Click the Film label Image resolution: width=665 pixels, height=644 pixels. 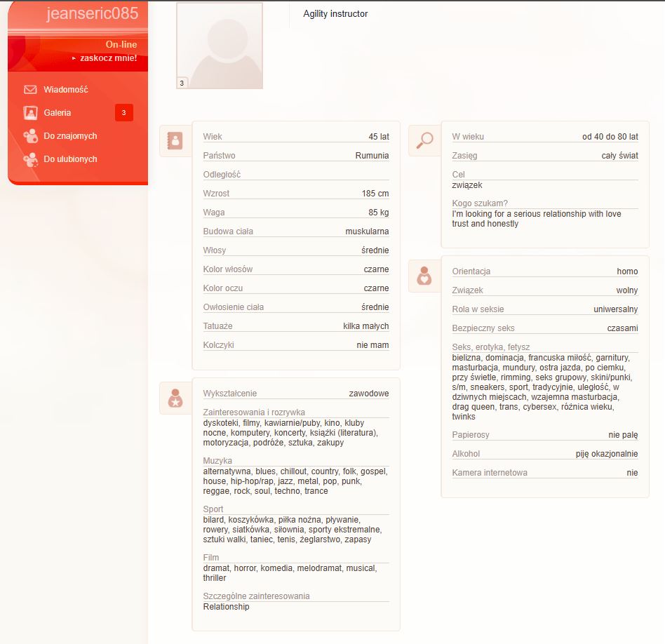[x=210, y=558]
